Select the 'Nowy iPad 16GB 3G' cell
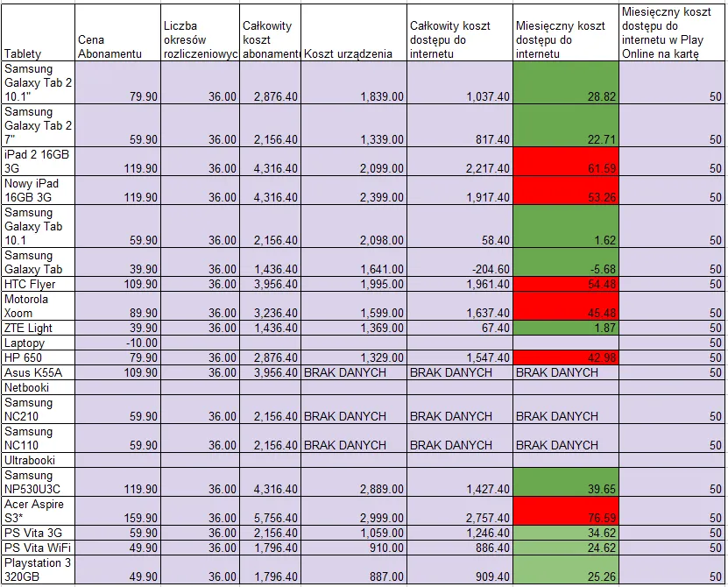Screen dimensions: 728x587 coord(38,190)
